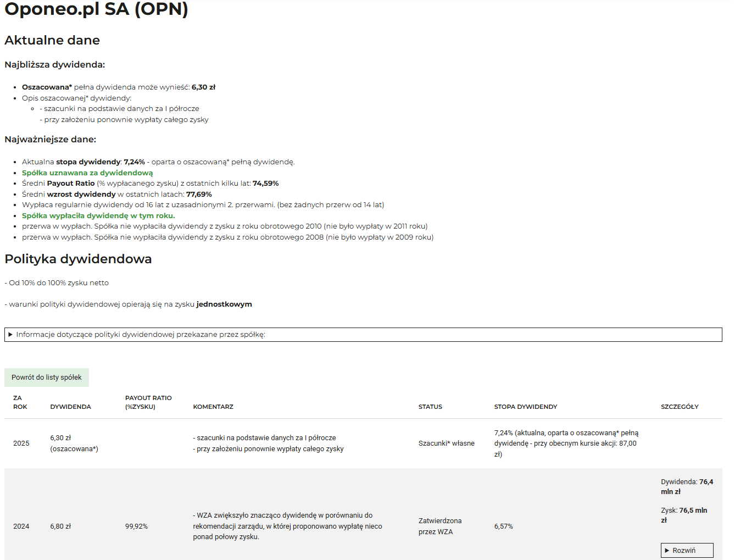The image size is (735, 560).
Task: Click the Szacunki* własne status for 2025
Action: click(x=446, y=443)
